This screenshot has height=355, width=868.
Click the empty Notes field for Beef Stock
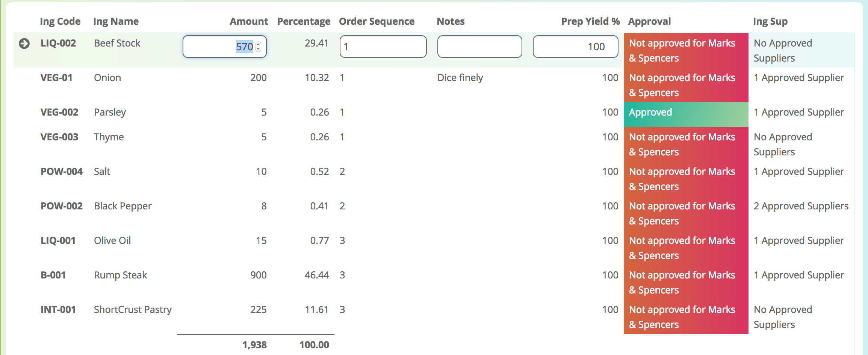click(x=479, y=47)
